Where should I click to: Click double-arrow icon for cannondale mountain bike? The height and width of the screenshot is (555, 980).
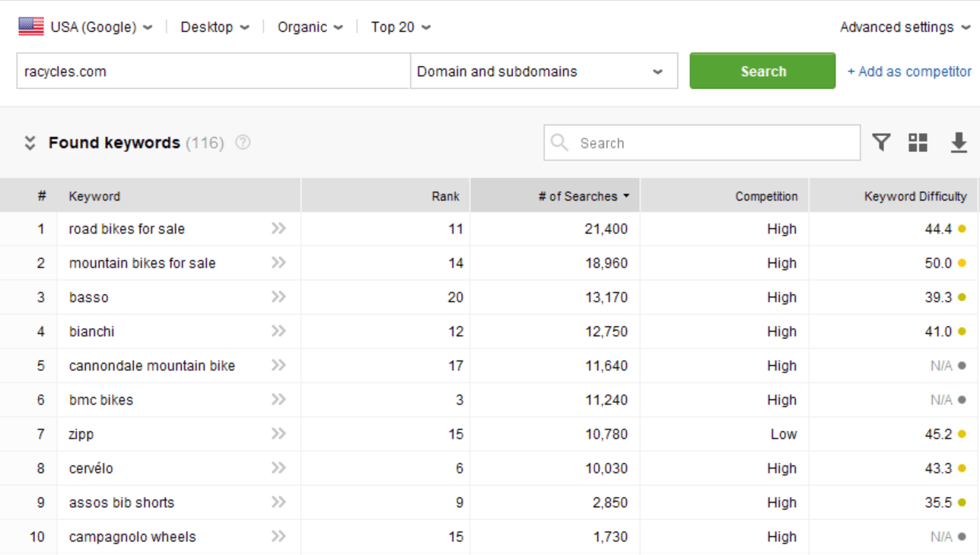(278, 365)
